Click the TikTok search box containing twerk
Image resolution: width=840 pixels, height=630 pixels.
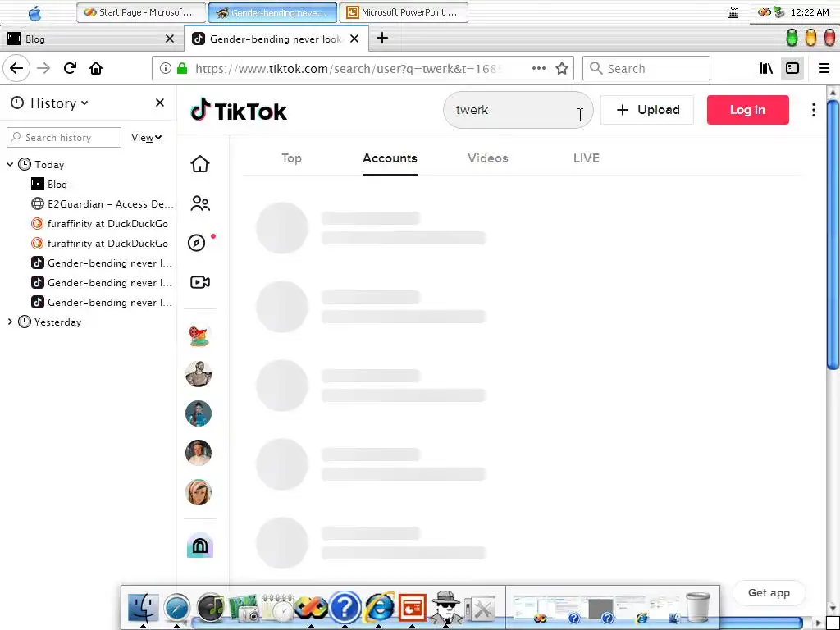point(518,110)
